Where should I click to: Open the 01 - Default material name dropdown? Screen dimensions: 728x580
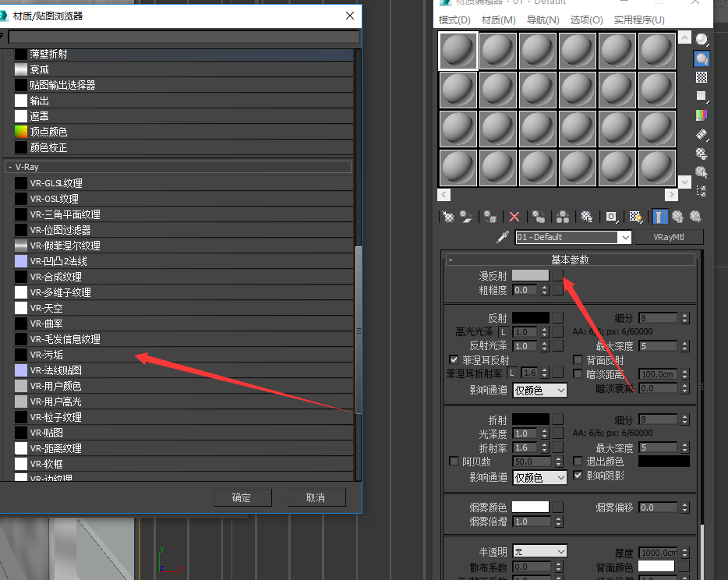point(625,237)
